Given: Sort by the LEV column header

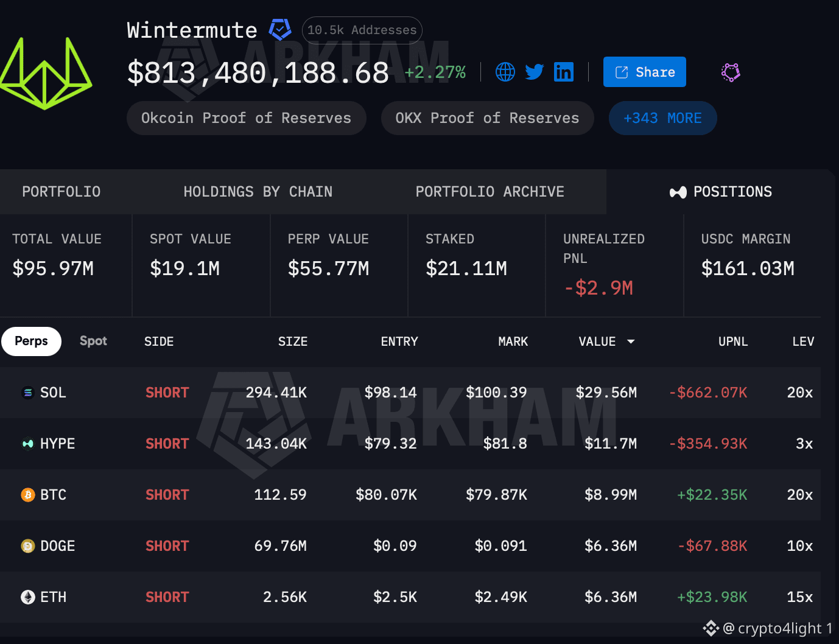Looking at the screenshot, I should pyautogui.click(x=803, y=341).
